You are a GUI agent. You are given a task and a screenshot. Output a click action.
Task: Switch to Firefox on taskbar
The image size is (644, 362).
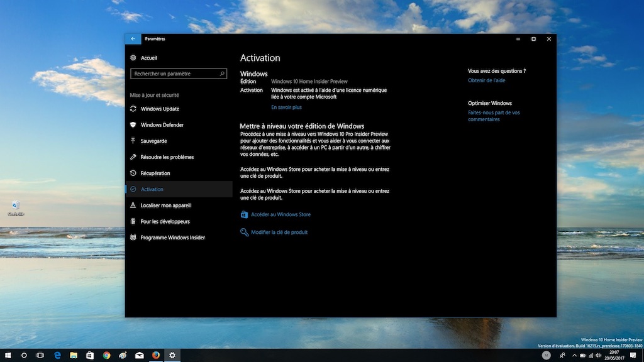[x=156, y=356]
